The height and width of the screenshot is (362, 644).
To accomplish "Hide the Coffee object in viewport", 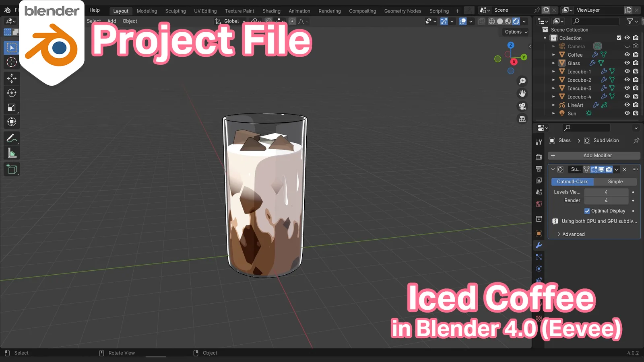I will click(627, 55).
